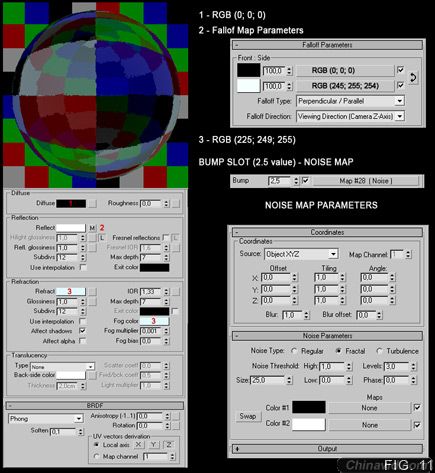Click the map slot button beside Diffuse swatch

92,203
